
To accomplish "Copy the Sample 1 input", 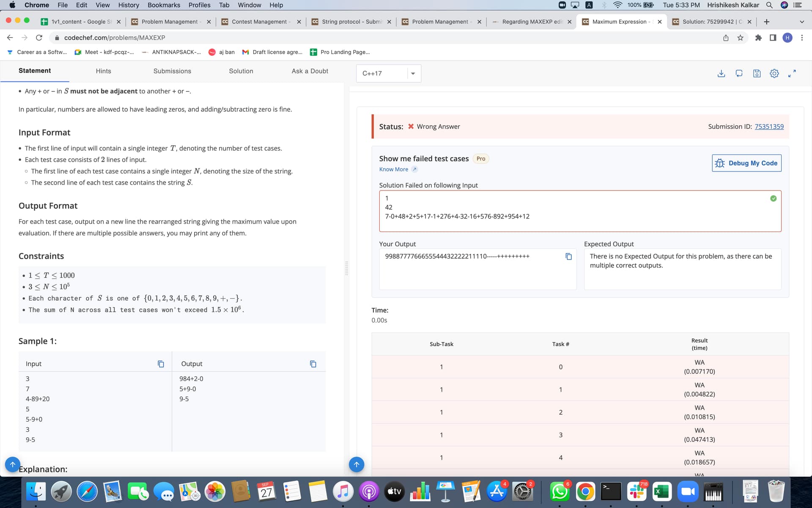I will 161,364.
